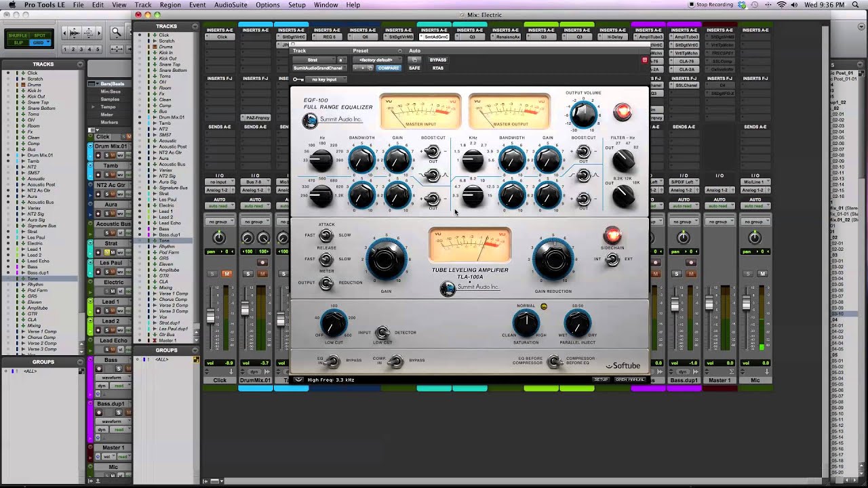
Task: Flip the Sidechain INT/EXT switch
Action: pos(612,259)
